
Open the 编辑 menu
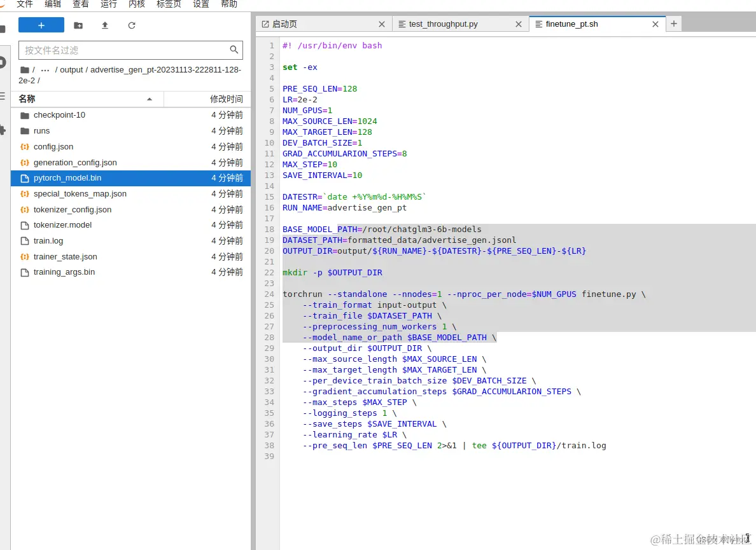coord(53,4)
